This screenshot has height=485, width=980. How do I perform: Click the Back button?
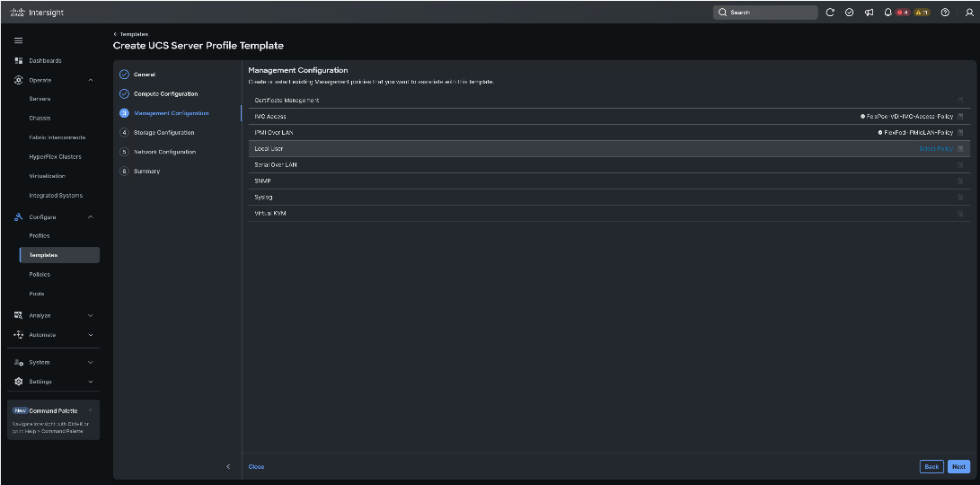click(931, 467)
